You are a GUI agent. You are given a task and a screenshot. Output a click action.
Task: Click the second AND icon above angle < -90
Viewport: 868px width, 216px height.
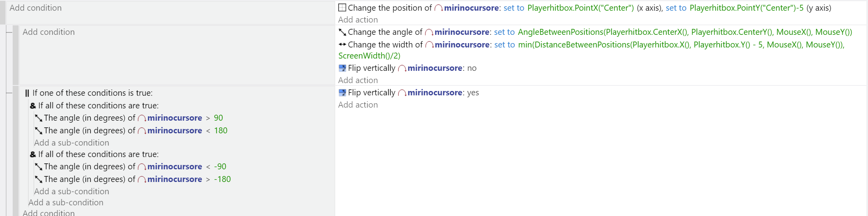(33, 154)
